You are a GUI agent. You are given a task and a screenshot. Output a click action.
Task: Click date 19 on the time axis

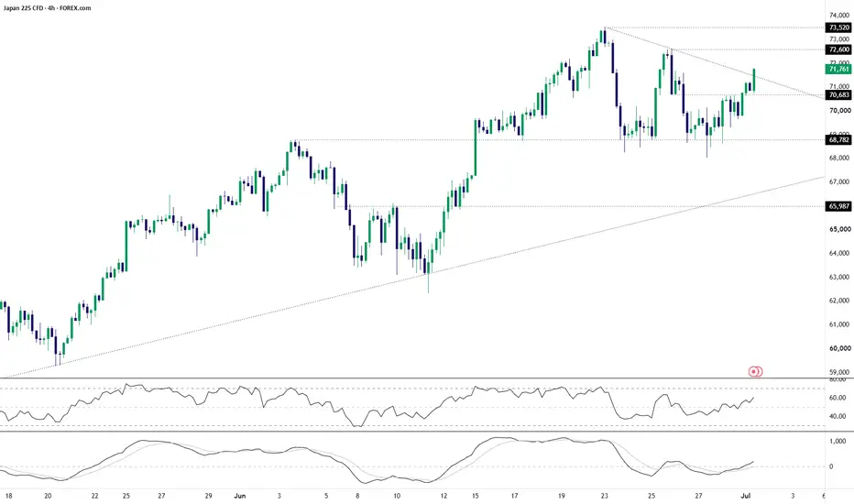click(562, 496)
